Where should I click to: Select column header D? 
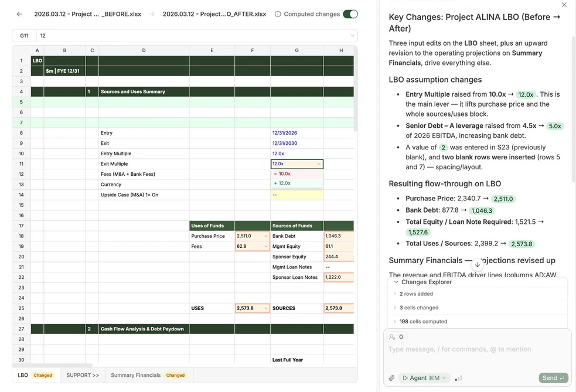pos(144,50)
